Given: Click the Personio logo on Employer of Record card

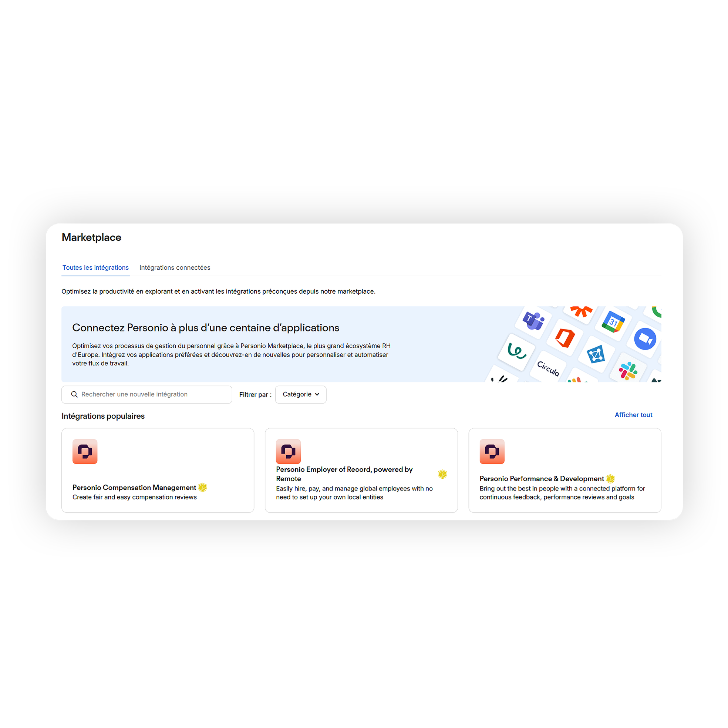Looking at the screenshot, I should point(288,451).
